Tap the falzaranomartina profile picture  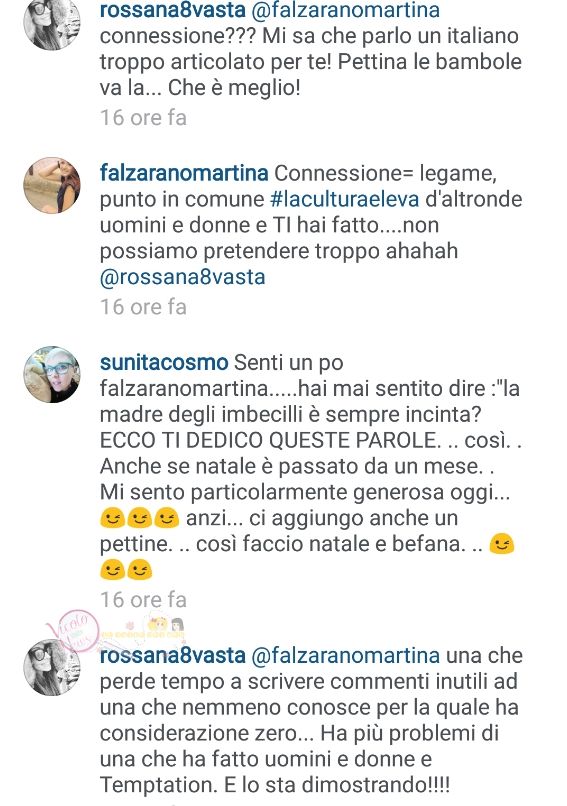click(x=52, y=185)
